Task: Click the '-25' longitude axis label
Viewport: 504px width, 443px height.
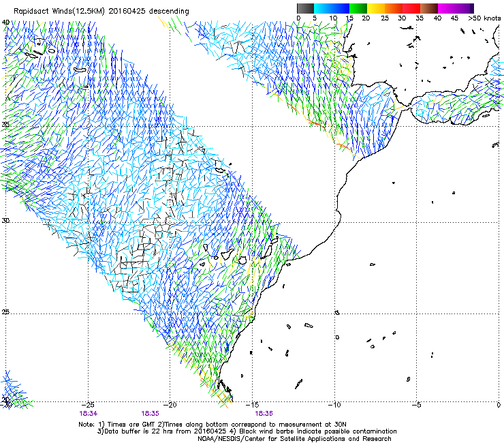Action: (x=88, y=405)
